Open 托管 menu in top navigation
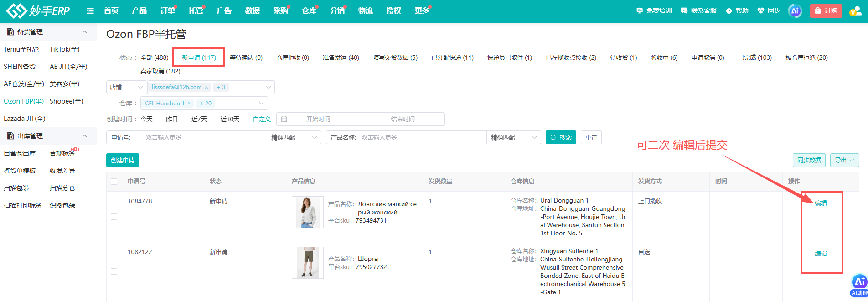Viewport: 868px width, 302px height. 196,10
